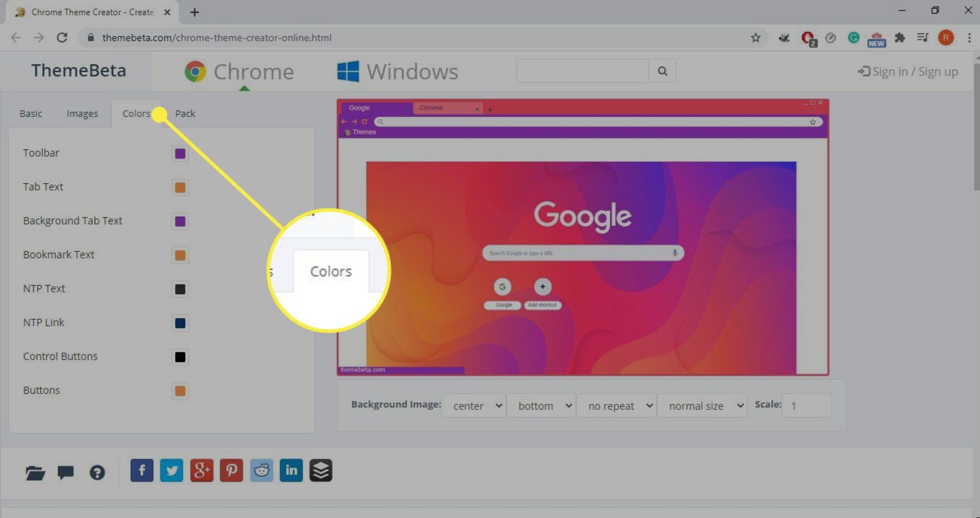Click the NTP Text color picker
The image size is (980, 518).
[x=180, y=289]
